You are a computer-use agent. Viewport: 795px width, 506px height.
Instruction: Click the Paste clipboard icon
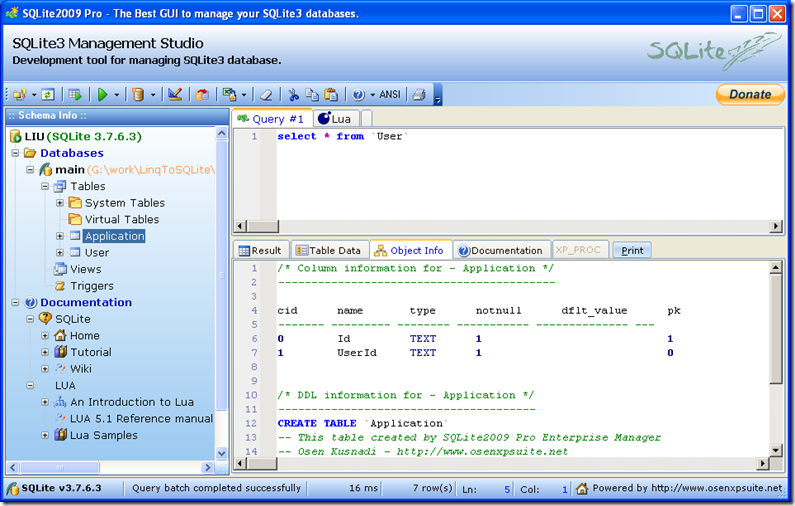point(330,95)
